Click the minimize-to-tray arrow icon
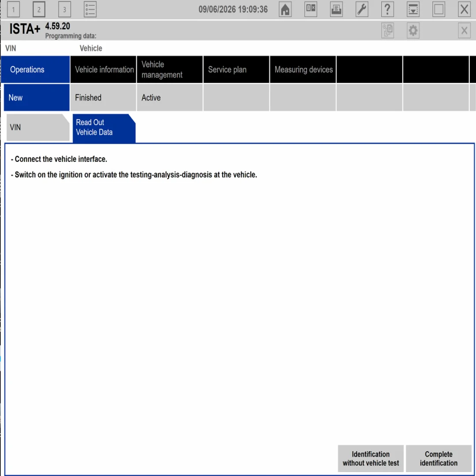 coord(413,9)
